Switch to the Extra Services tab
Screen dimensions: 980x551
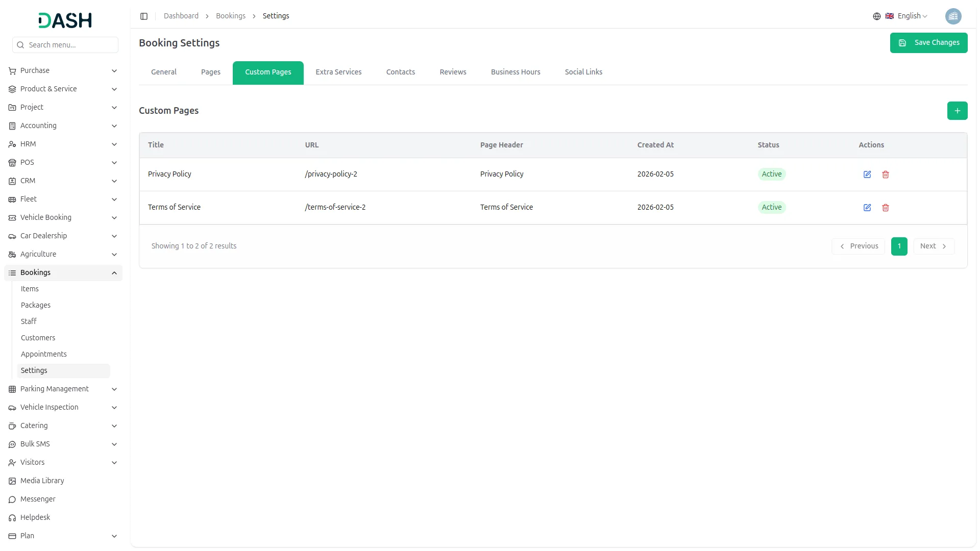coord(338,72)
